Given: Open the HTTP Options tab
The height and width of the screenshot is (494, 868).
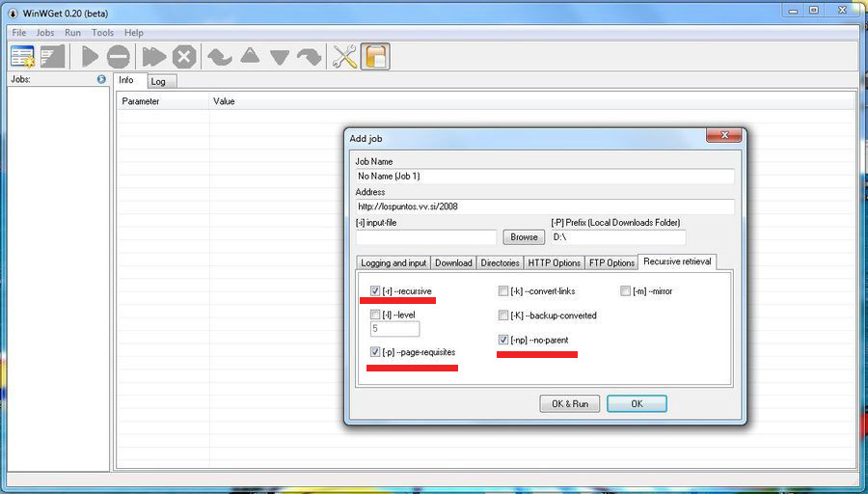Looking at the screenshot, I should click(x=555, y=263).
